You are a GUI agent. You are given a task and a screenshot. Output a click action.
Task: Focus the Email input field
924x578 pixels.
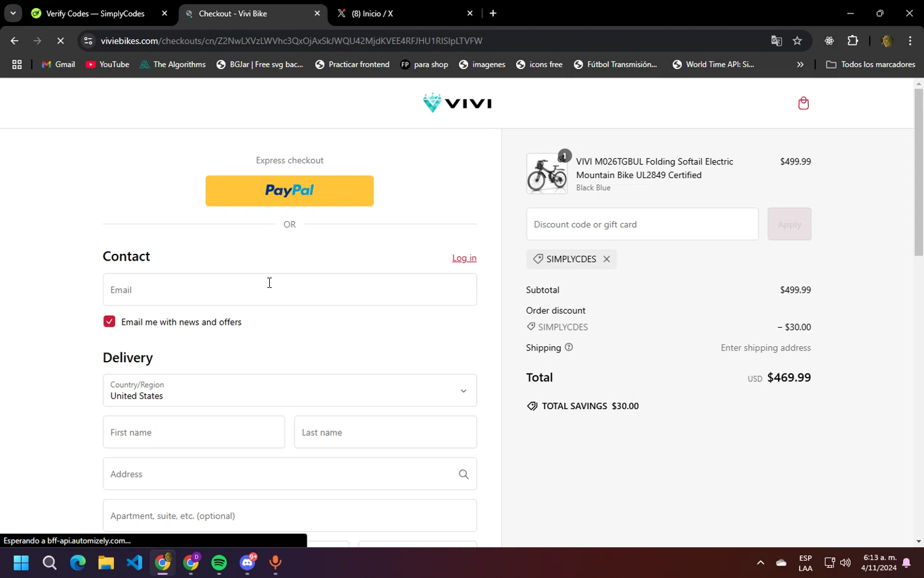click(x=290, y=290)
